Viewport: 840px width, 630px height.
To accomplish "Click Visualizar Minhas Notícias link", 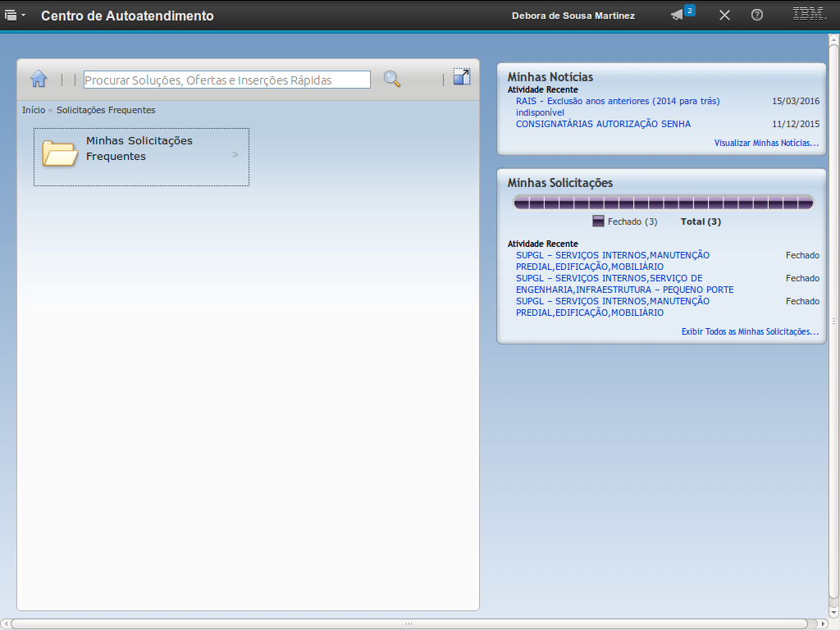I will [766, 143].
